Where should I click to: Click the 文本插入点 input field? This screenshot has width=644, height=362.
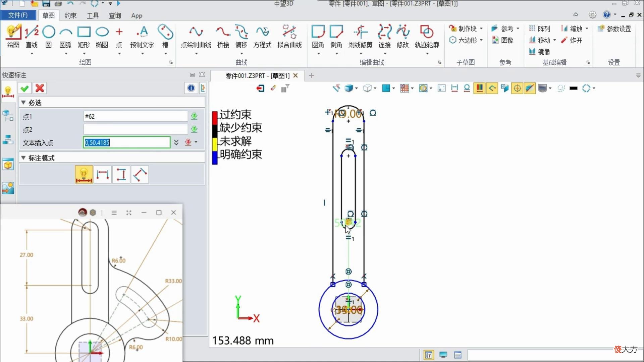(127, 142)
